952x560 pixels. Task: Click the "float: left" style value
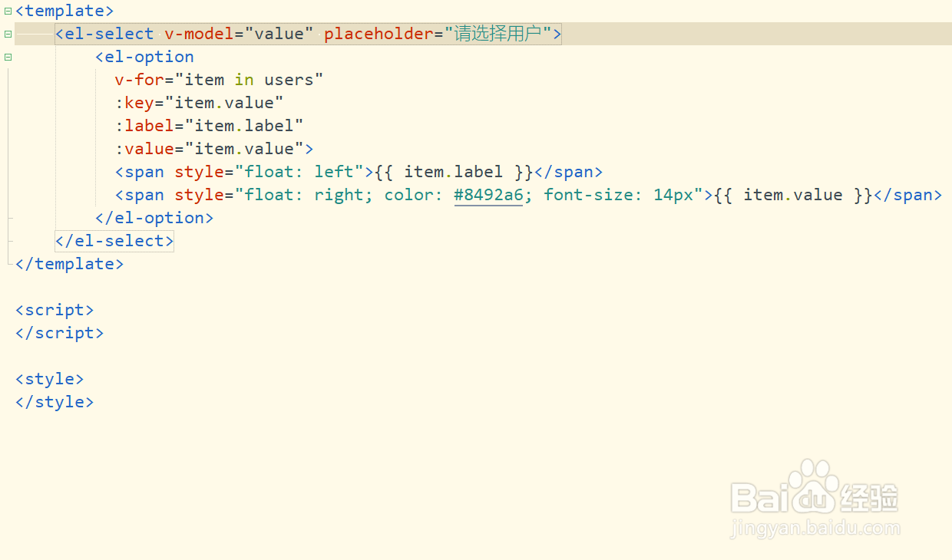pos(299,172)
